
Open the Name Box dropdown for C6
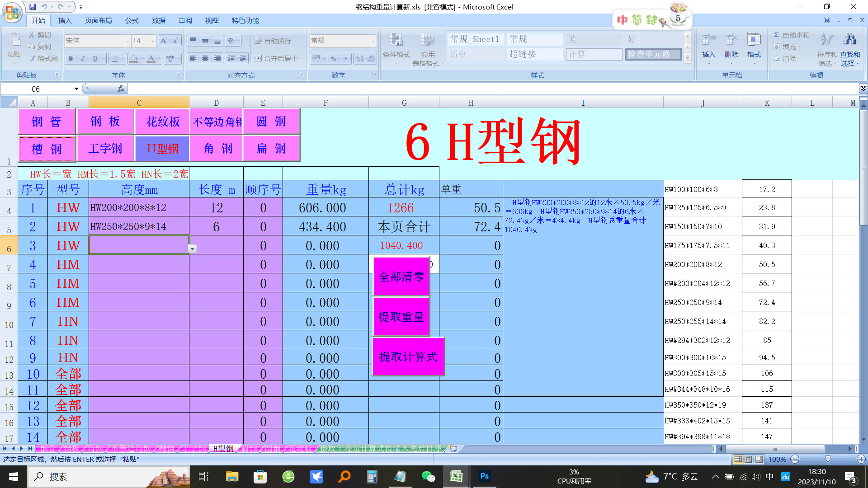click(x=76, y=89)
